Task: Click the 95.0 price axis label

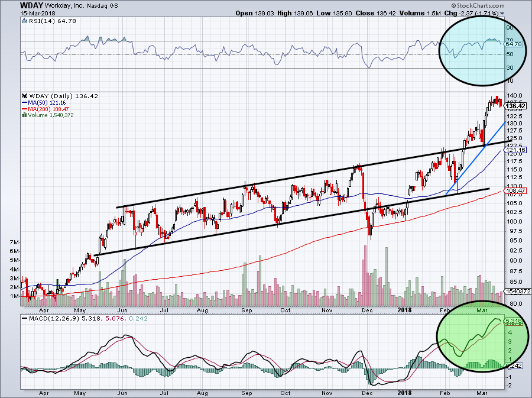Action: (x=515, y=240)
